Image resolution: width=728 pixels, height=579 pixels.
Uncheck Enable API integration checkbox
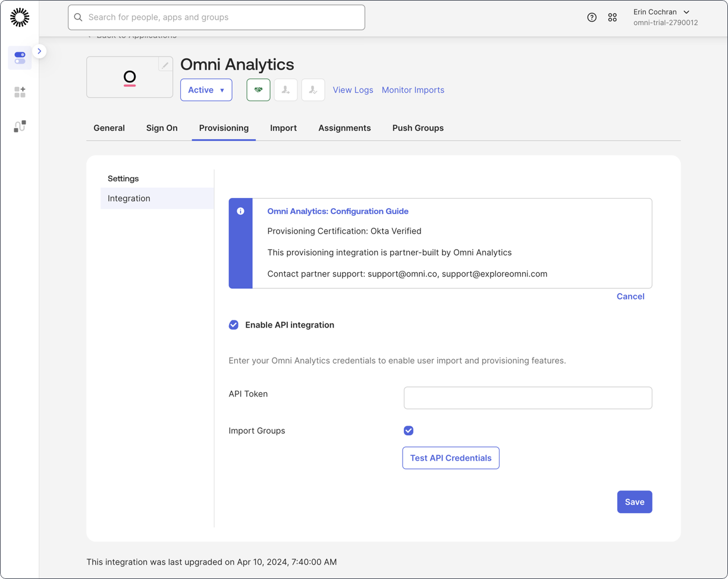click(x=234, y=325)
